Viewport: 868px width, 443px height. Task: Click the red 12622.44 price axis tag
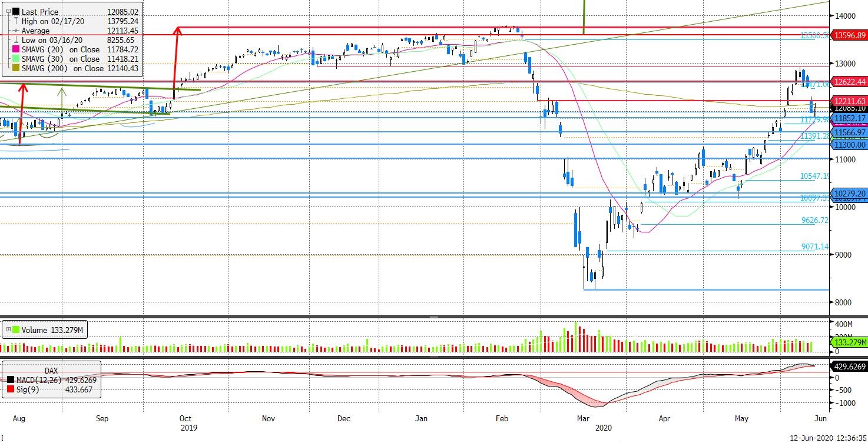(849, 81)
